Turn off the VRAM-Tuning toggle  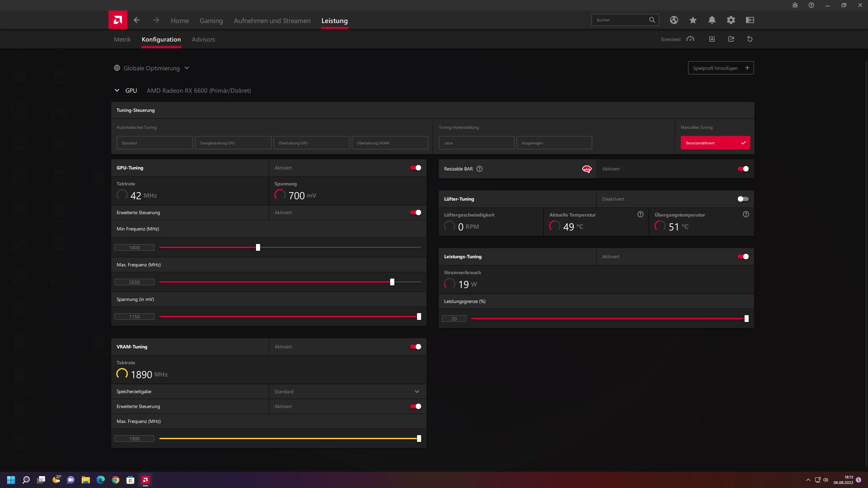click(x=415, y=347)
